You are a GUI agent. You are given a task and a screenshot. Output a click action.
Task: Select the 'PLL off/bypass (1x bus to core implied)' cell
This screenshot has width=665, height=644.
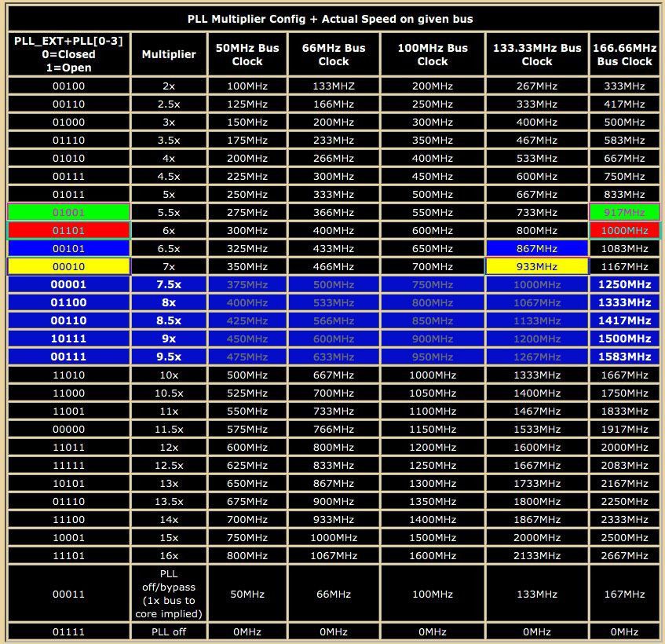click(169, 594)
